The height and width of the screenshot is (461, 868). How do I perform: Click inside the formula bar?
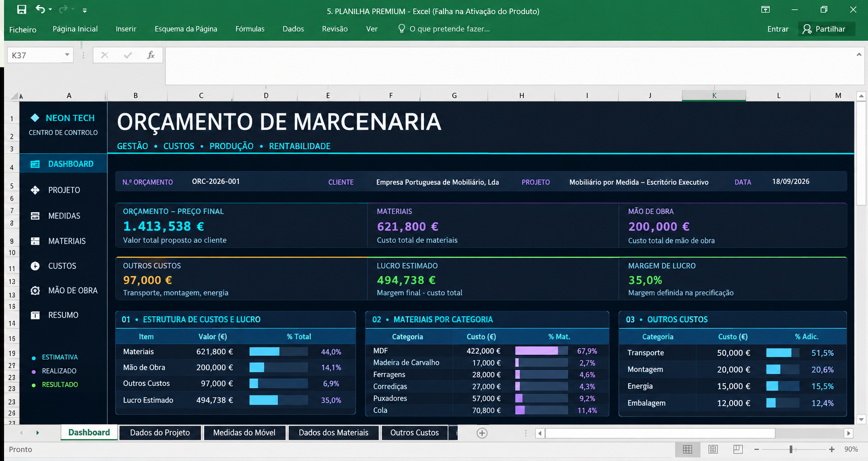pos(510,66)
